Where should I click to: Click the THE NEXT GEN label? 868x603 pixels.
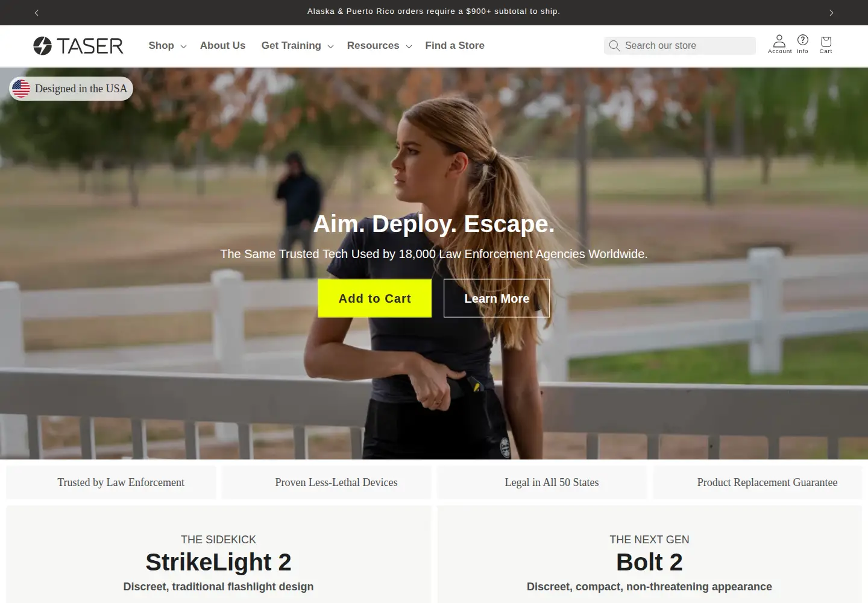pos(649,540)
